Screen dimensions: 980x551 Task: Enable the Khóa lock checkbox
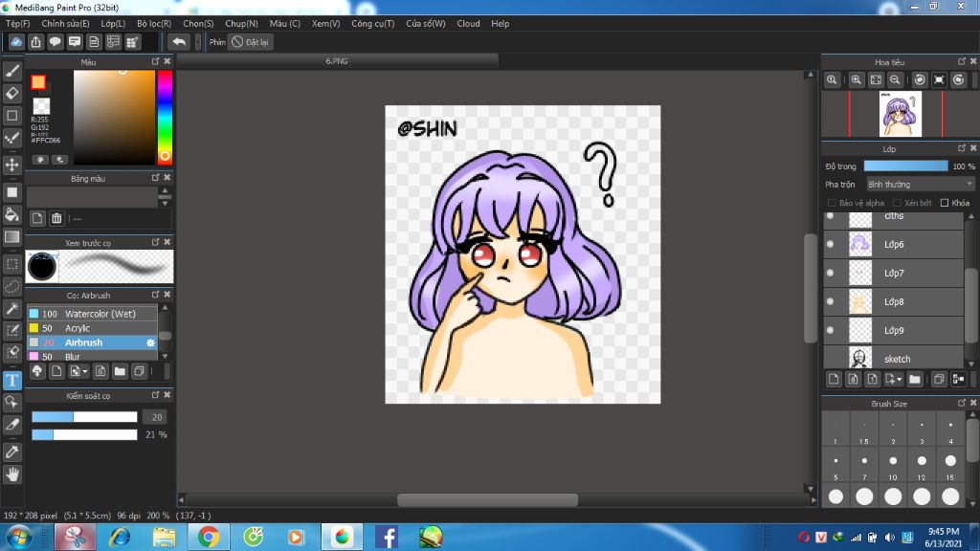(x=945, y=203)
